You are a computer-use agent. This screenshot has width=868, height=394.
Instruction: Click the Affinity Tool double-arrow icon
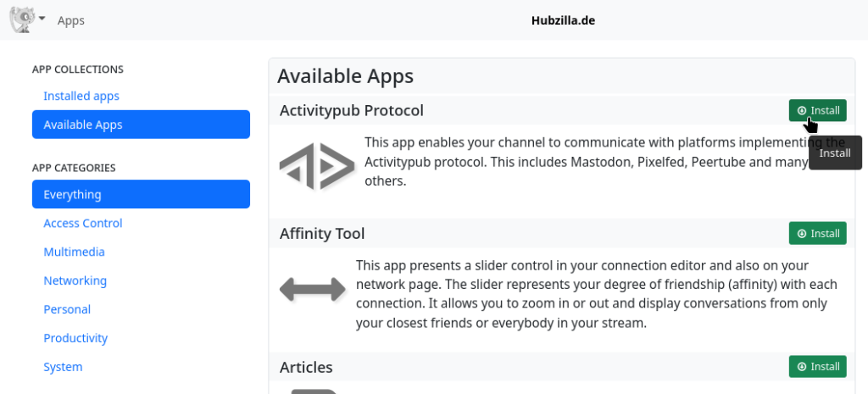coord(313,289)
